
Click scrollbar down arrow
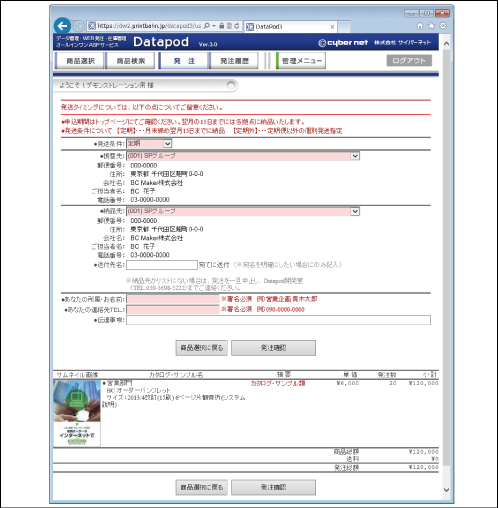446,490
